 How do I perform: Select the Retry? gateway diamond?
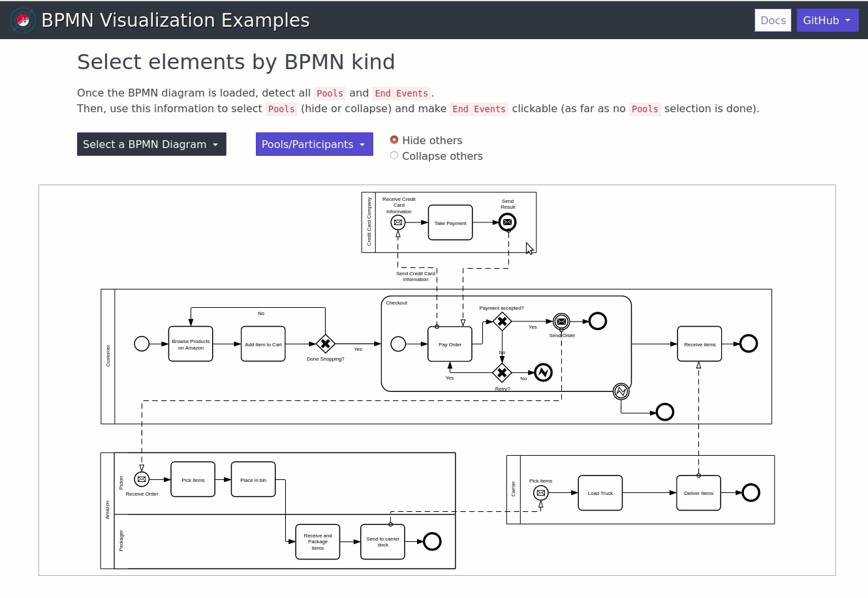point(502,373)
